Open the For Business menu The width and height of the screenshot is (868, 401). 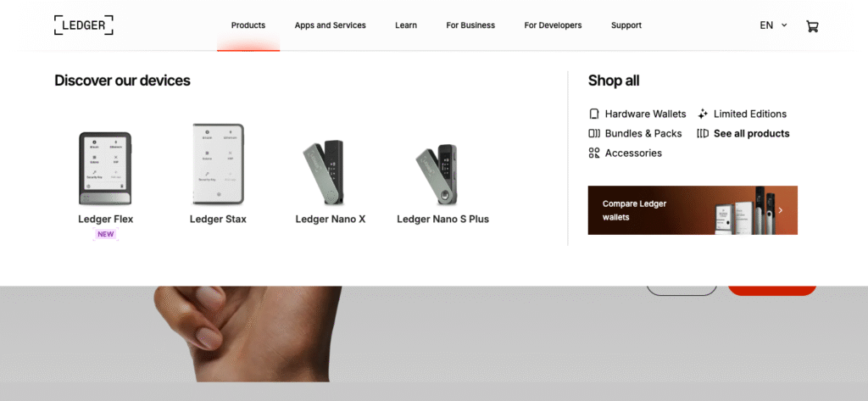[x=470, y=25]
